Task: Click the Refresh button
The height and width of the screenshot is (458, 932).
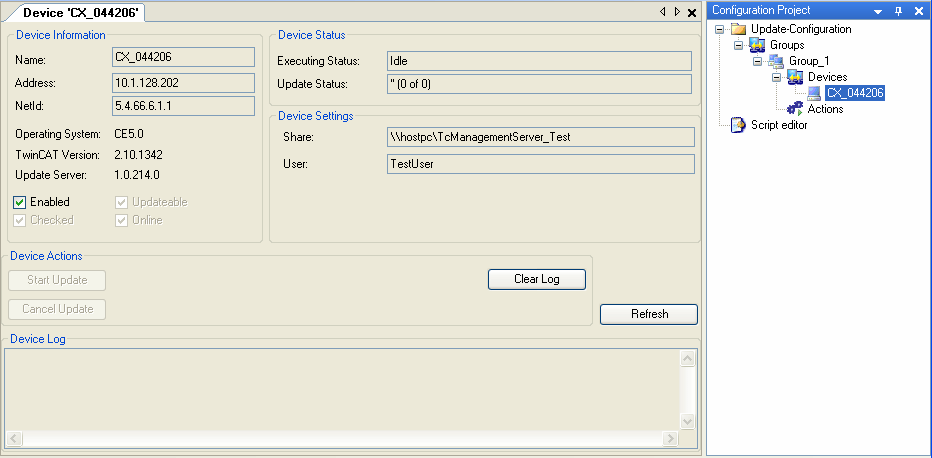Action: [x=649, y=314]
